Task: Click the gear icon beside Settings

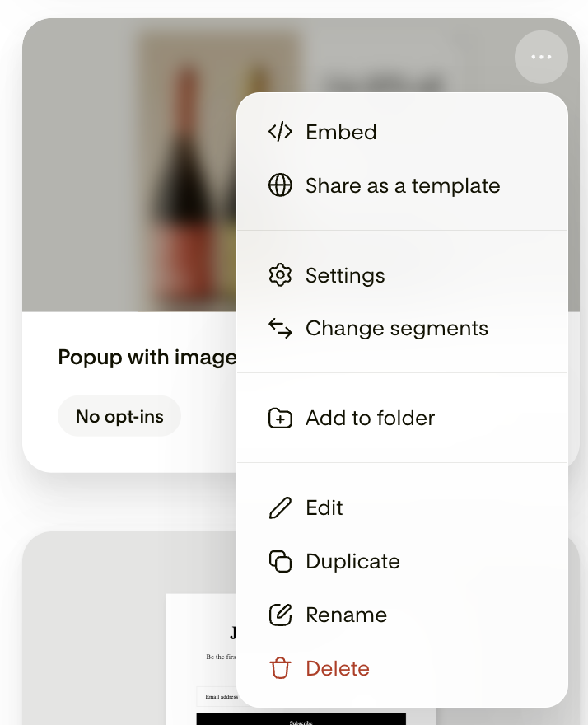Action: click(x=280, y=275)
